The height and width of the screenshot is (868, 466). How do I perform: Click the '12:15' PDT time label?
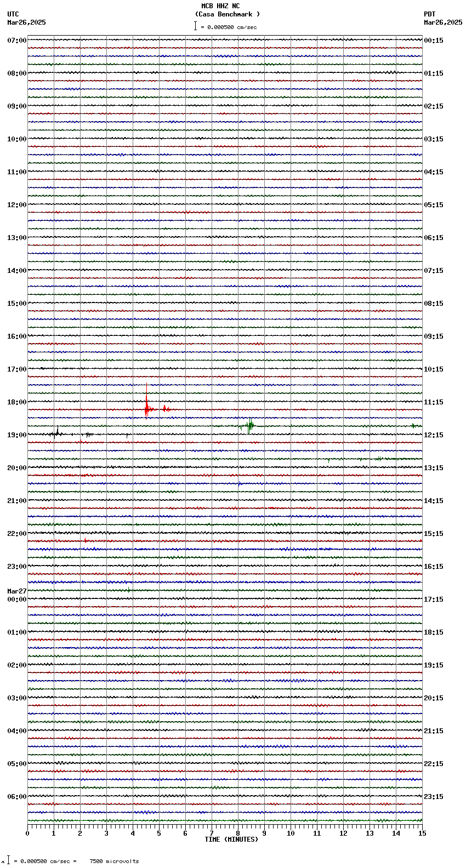(x=434, y=435)
